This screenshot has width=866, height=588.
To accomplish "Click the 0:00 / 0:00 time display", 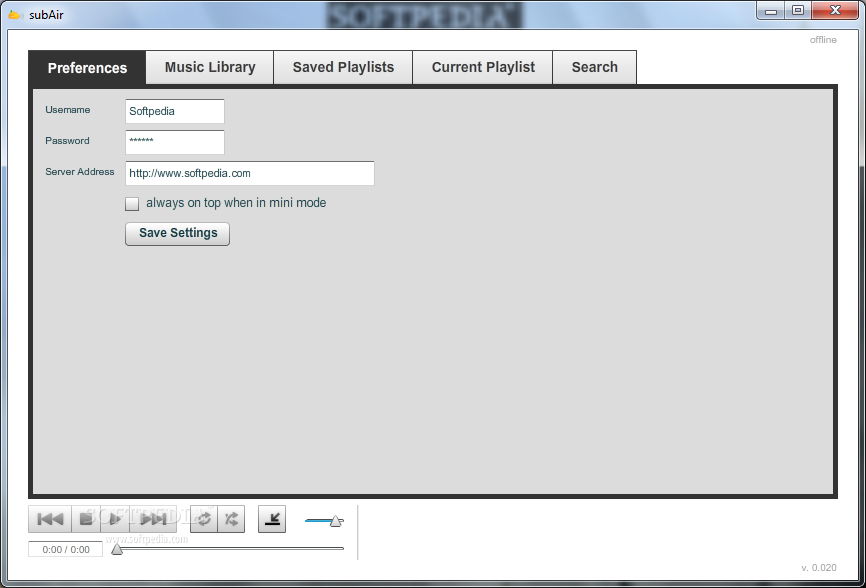I will tap(66, 549).
